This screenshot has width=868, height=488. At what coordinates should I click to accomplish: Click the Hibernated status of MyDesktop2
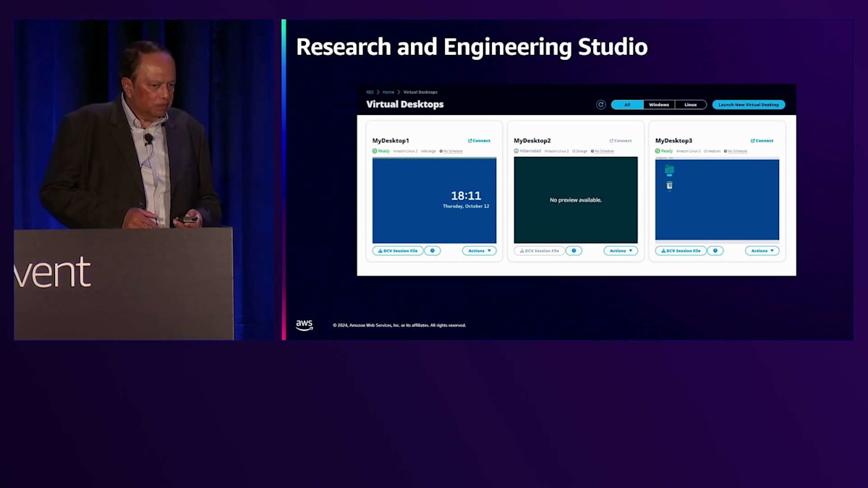click(x=527, y=151)
